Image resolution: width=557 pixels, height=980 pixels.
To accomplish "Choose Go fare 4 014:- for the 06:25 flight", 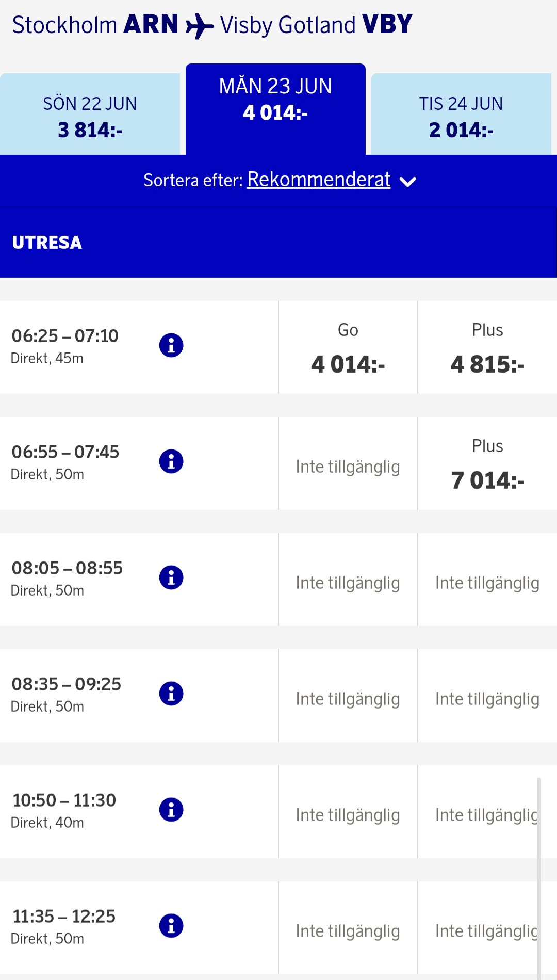I will click(348, 348).
